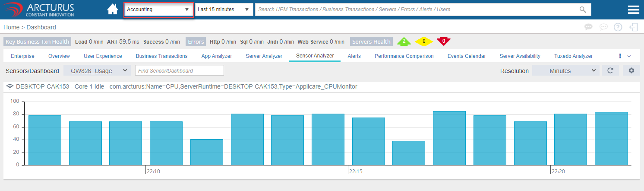Open the hamburger main menu

click(x=633, y=10)
